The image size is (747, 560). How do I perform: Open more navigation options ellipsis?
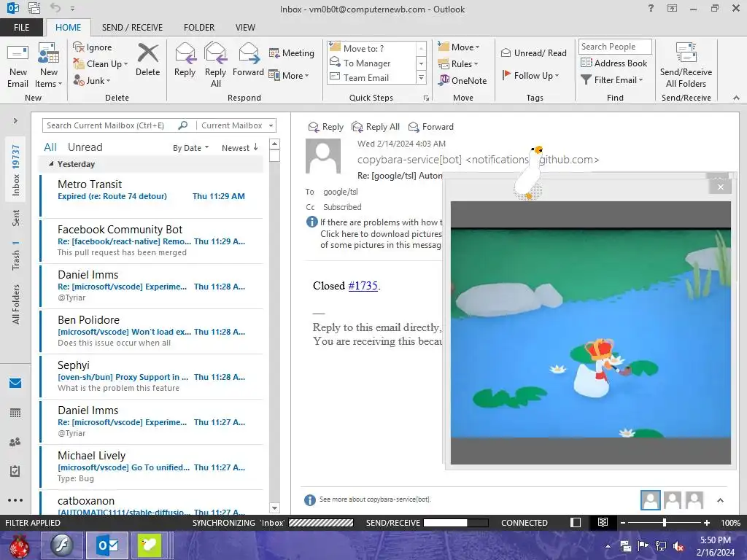point(15,500)
